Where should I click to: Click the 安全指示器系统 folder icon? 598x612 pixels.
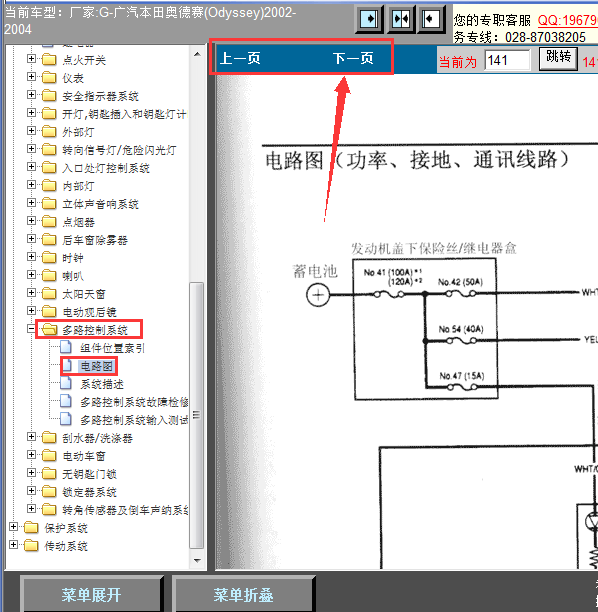49,96
